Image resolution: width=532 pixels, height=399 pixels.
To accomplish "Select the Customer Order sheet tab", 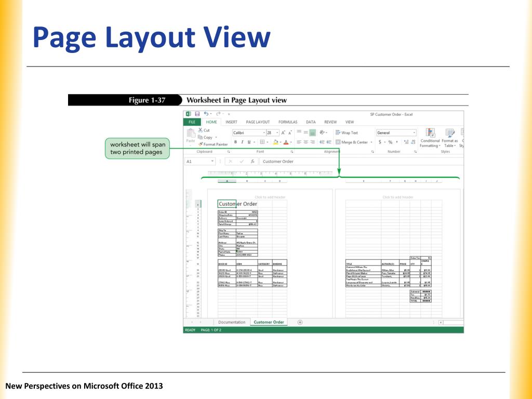I will pyautogui.click(x=269, y=322).
